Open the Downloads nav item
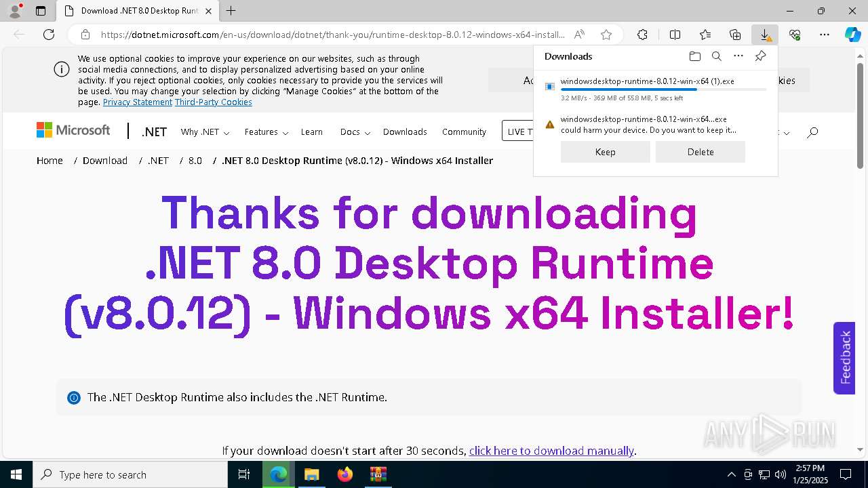 tap(405, 132)
